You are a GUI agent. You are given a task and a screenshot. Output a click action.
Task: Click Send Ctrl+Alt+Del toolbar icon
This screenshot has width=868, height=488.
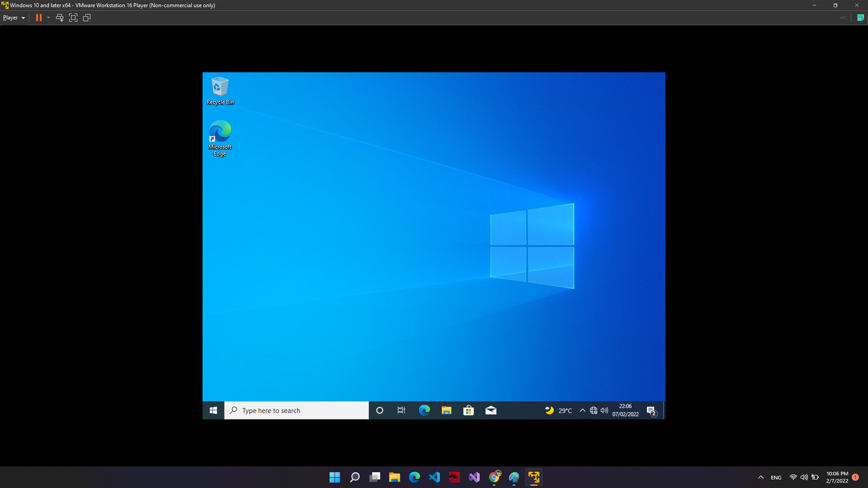point(59,17)
